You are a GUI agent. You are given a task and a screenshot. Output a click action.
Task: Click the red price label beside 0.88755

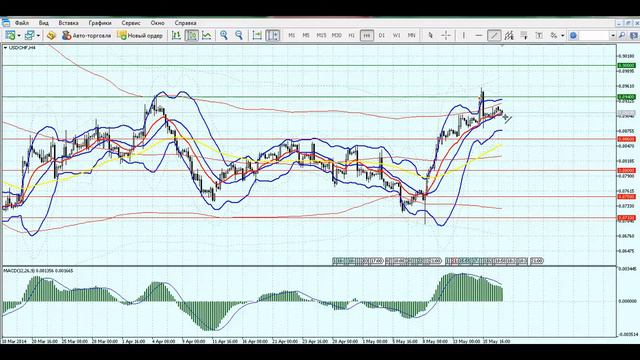click(626, 139)
